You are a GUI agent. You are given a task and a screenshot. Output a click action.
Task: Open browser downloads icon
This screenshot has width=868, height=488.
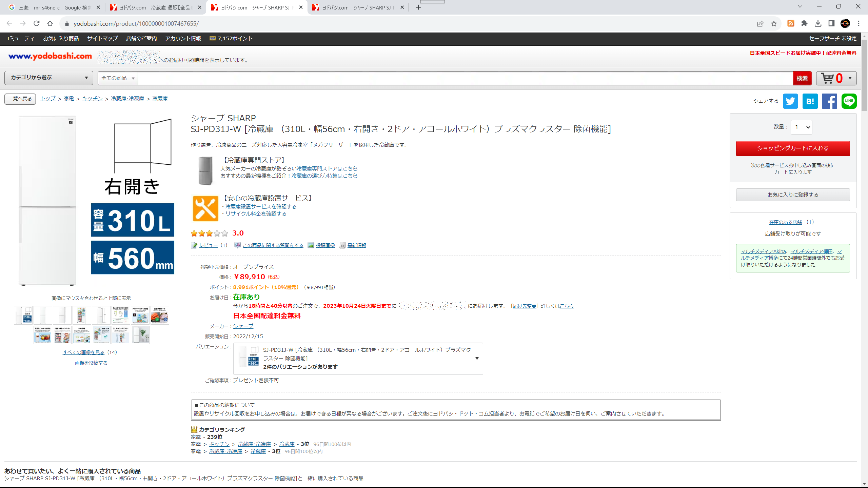tap(818, 23)
